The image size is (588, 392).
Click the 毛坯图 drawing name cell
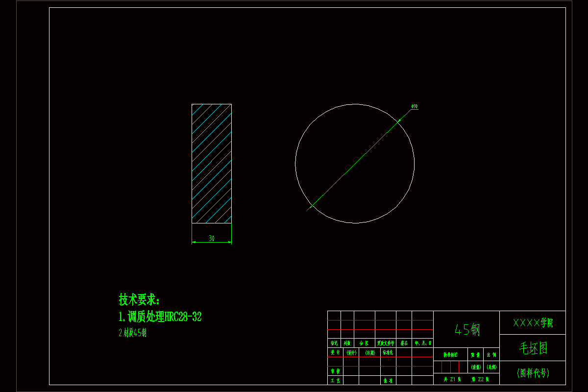[x=533, y=348]
